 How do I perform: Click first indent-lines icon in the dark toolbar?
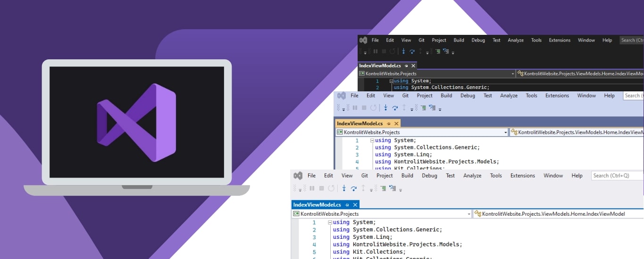coord(438,51)
